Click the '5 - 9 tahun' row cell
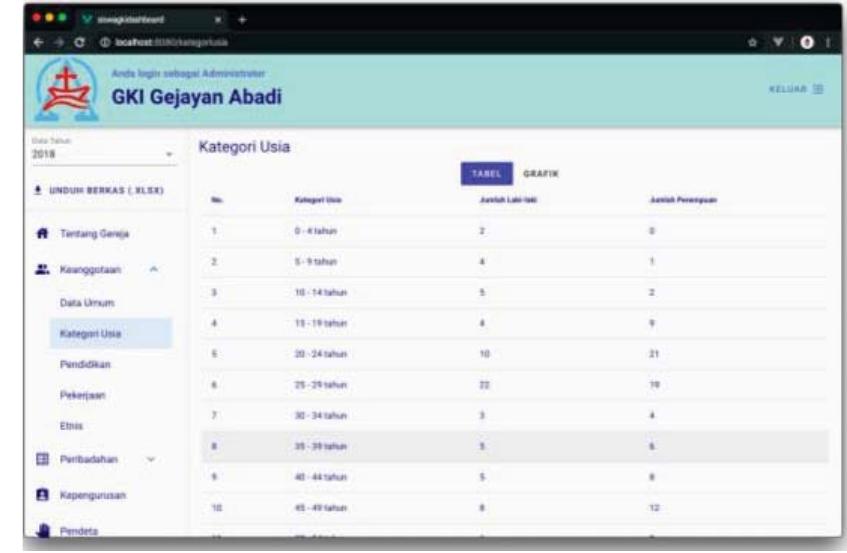847x553 pixels. click(x=315, y=262)
